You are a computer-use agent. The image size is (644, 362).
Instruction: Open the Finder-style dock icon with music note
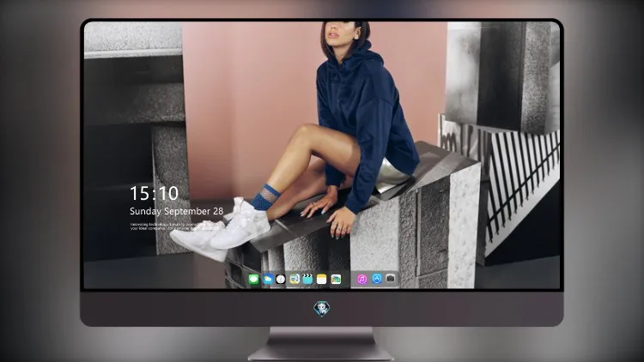pyautogui.click(x=295, y=280)
